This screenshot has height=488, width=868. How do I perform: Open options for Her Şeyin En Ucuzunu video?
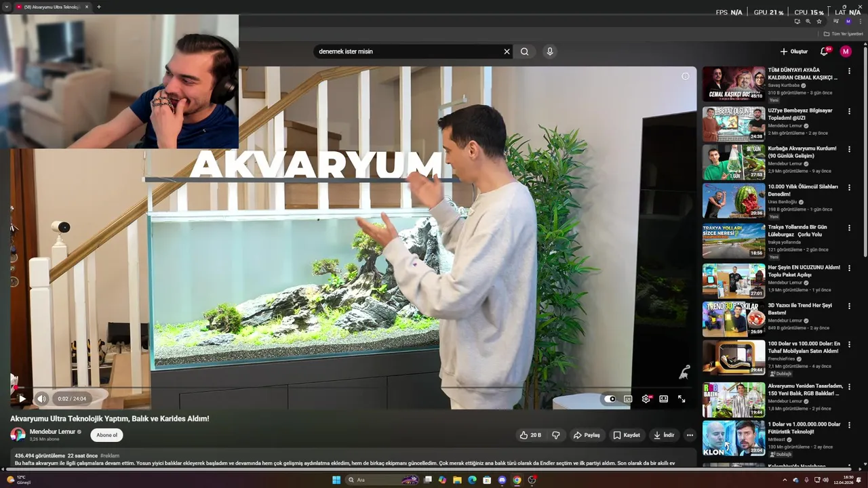click(849, 268)
